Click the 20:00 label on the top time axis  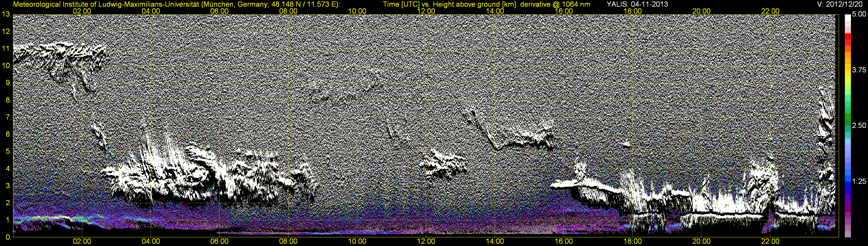pyautogui.click(x=702, y=11)
